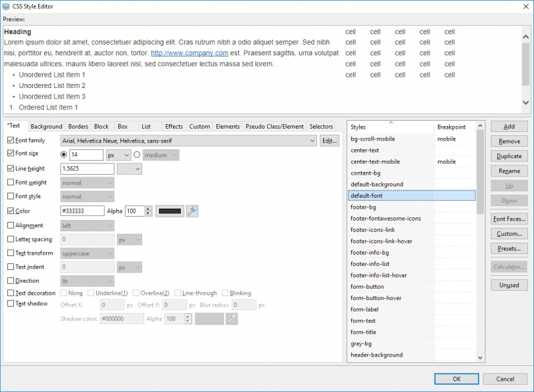The height and width of the screenshot is (392, 534).
Task: Click the CSS Style Editor window icon
Action: pyautogui.click(x=7, y=6)
